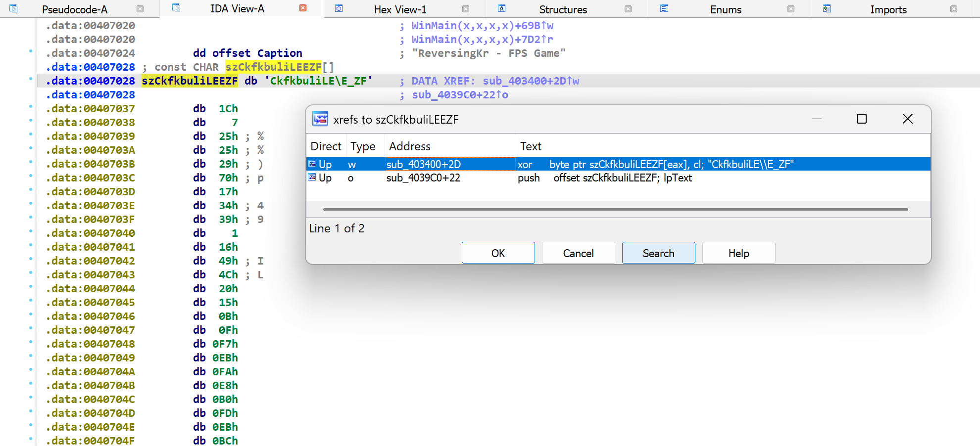Click the sub_403400+2D data xref comment
The width and height of the screenshot is (980, 446).
point(531,81)
